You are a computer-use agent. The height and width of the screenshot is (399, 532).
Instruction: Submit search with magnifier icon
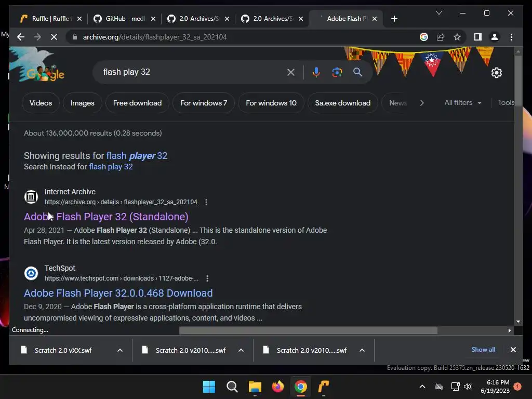tap(357, 72)
